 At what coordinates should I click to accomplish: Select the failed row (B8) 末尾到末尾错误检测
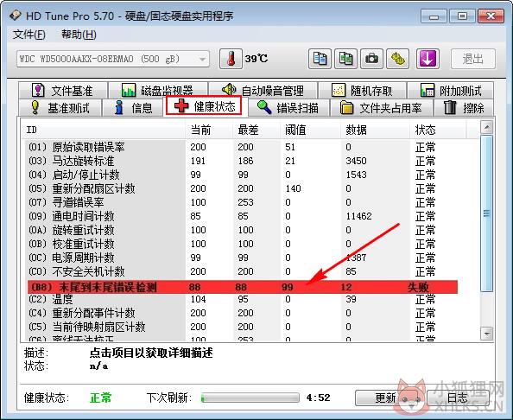pyautogui.click(x=243, y=287)
